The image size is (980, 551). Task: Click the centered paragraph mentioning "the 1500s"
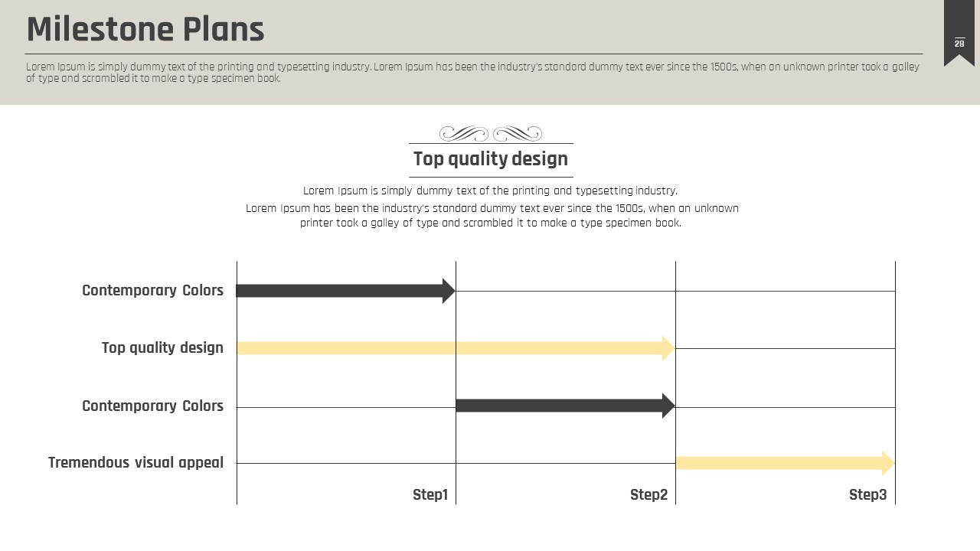(x=492, y=215)
